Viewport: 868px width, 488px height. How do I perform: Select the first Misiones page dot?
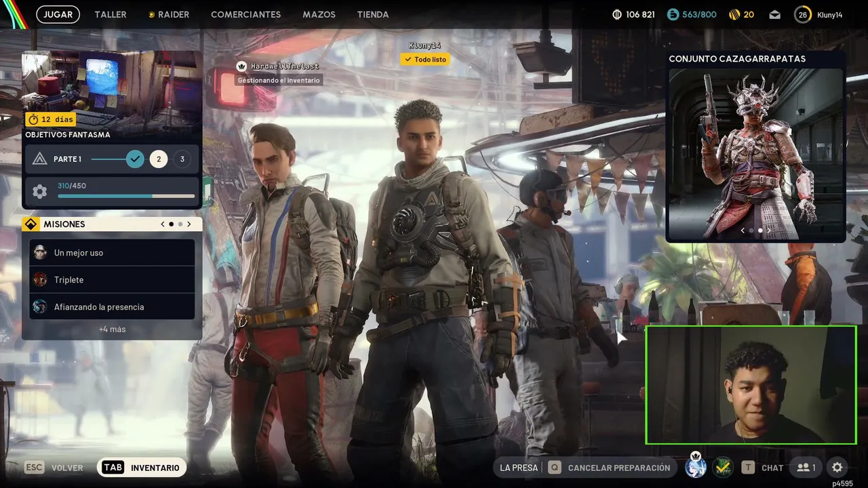(171, 224)
